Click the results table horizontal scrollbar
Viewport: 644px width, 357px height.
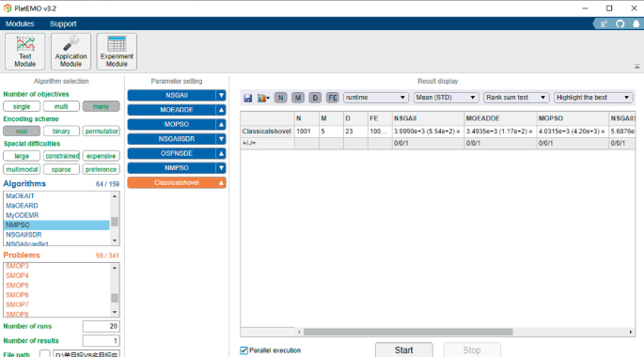click(x=408, y=332)
